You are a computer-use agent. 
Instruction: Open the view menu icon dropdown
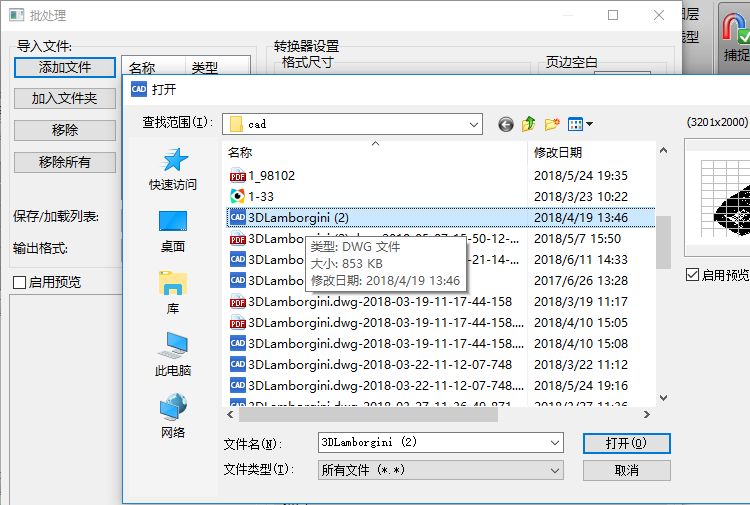click(x=581, y=124)
